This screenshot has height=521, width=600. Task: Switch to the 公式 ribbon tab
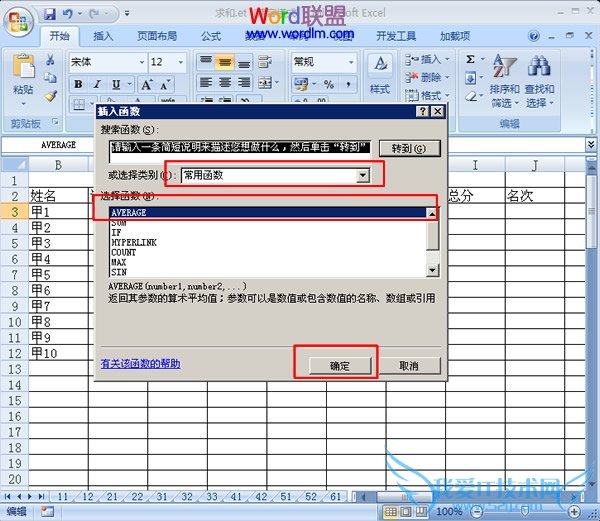[x=211, y=36]
